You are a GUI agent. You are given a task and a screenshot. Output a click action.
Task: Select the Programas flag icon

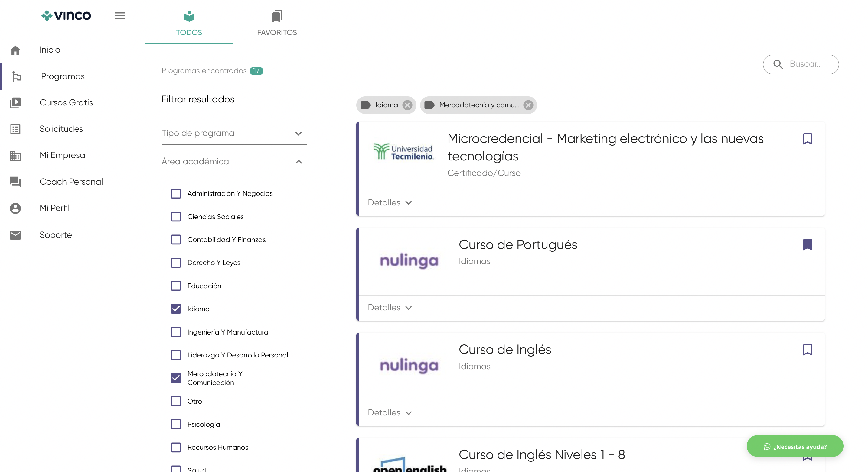pyautogui.click(x=15, y=76)
